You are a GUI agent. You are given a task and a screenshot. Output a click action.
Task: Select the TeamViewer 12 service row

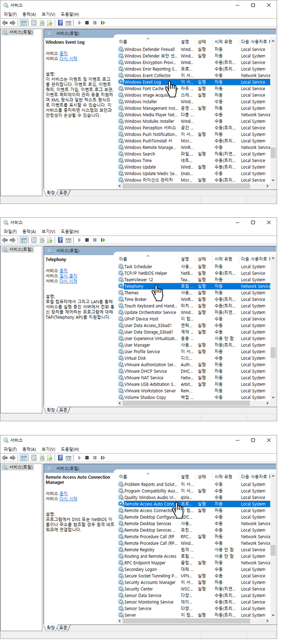[139, 280]
